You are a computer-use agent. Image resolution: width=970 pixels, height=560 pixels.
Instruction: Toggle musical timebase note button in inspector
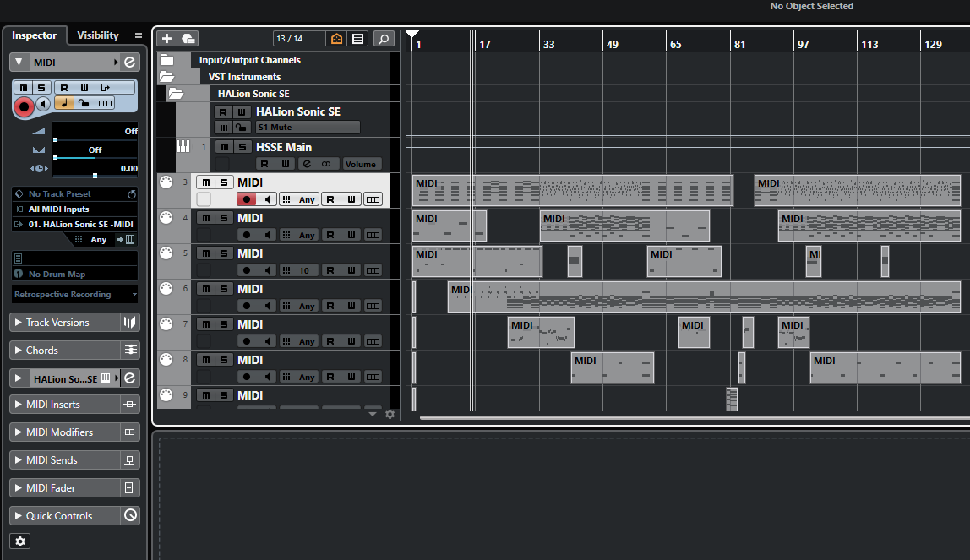(x=63, y=103)
